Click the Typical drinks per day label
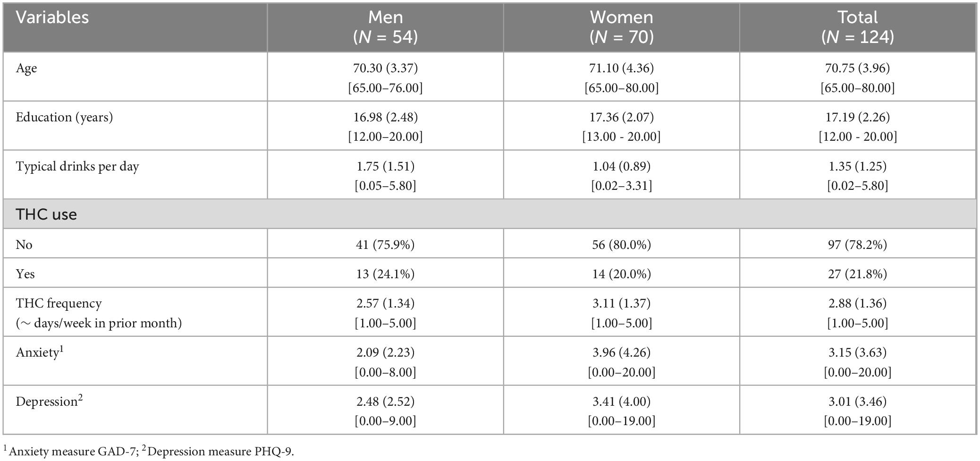 tap(77, 166)
